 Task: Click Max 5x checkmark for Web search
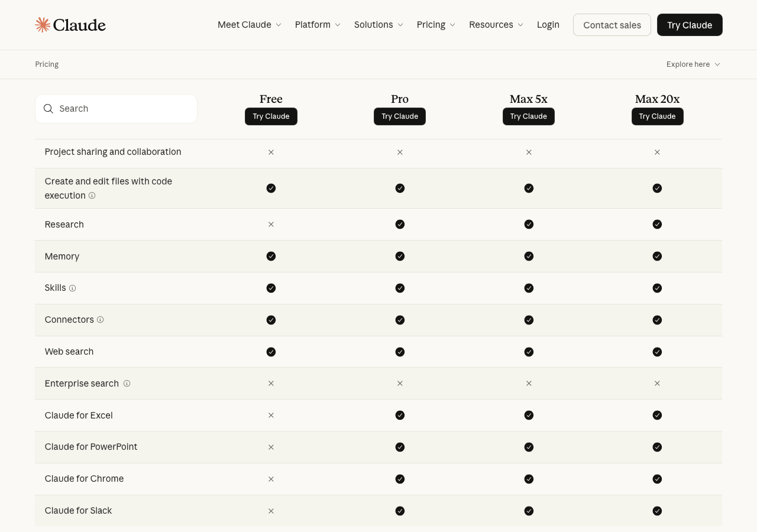(529, 352)
